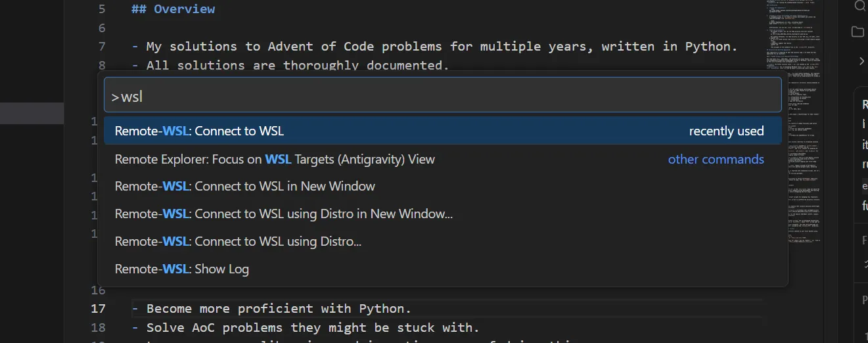The image size is (868, 343).
Task: Open "Remote-WSL: Show Log" command
Action: [x=181, y=269]
